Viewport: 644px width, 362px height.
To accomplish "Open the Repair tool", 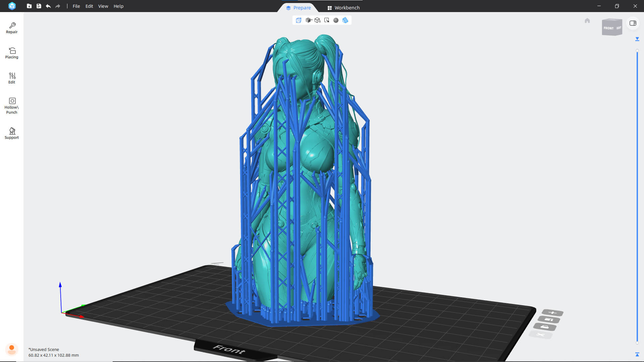I will coord(12,28).
